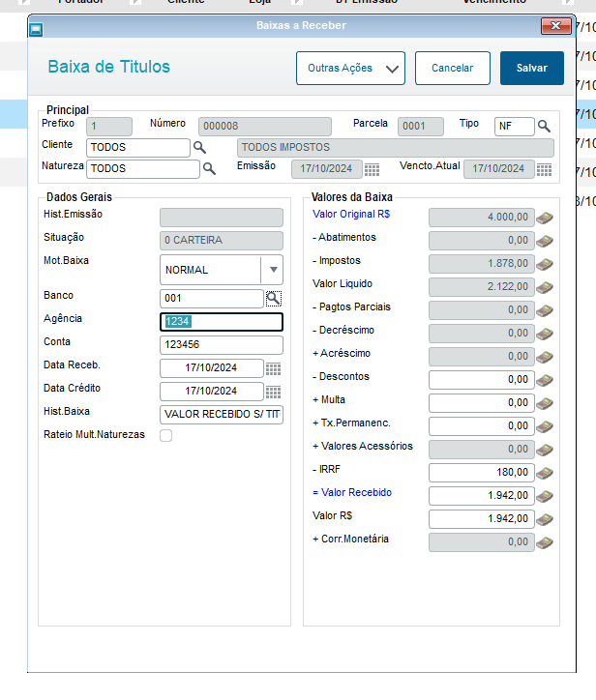Click the Situação field 0 CARTEIRA

point(222,241)
